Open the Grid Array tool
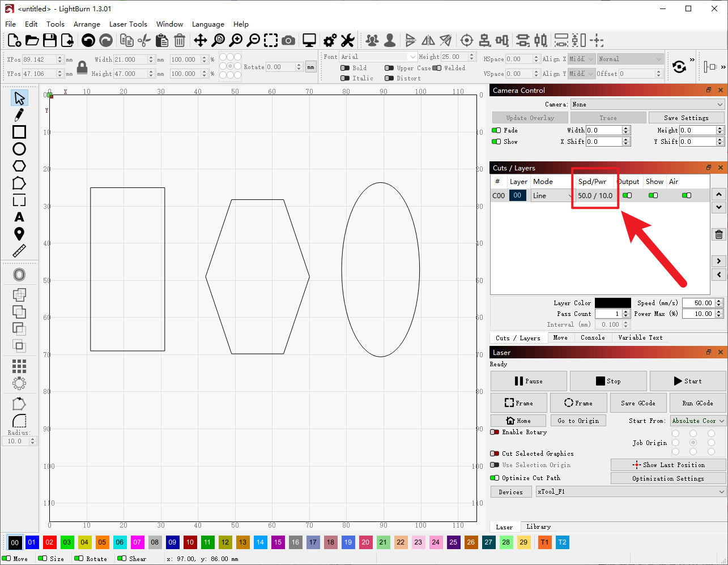 point(19,366)
